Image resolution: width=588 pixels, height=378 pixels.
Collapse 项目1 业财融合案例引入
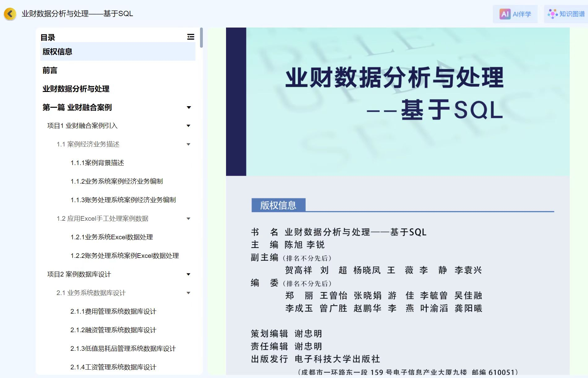(189, 126)
